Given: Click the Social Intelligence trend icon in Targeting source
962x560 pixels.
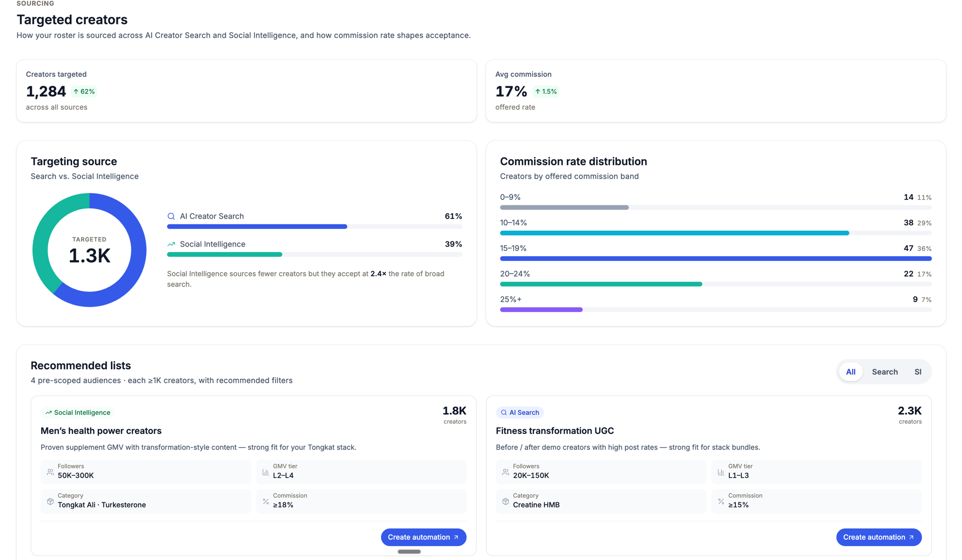Looking at the screenshot, I should click(x=171, y=244).
